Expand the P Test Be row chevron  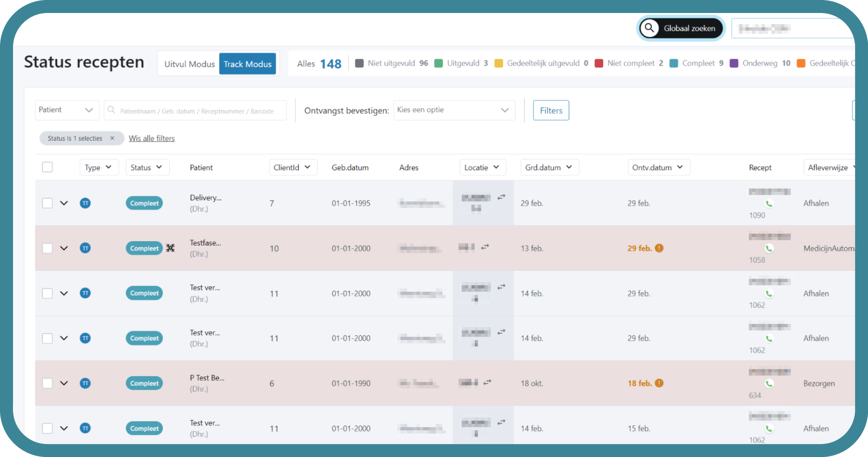pyautogui.click(x=64, y=383)
